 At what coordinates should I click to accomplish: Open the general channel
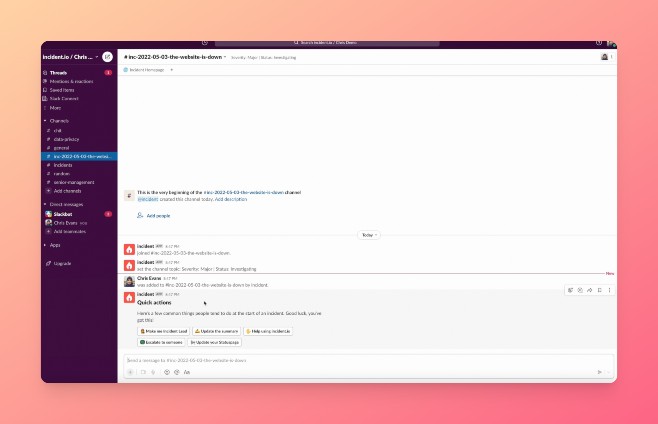click(61, 148)
